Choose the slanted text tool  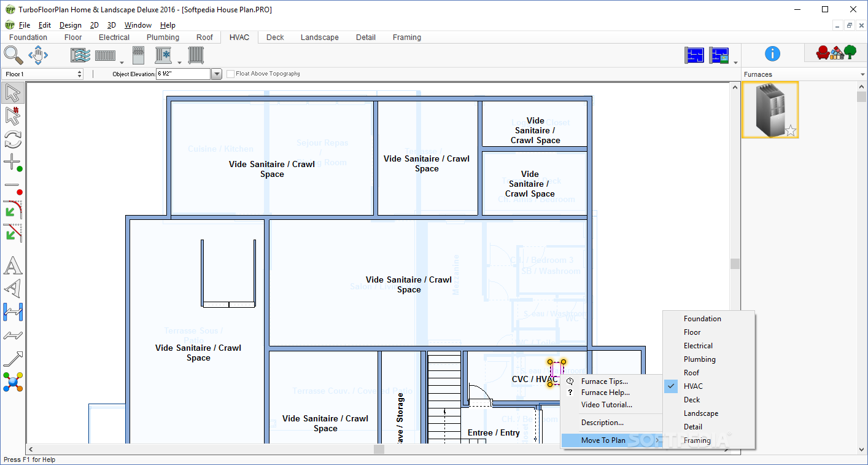13,289
